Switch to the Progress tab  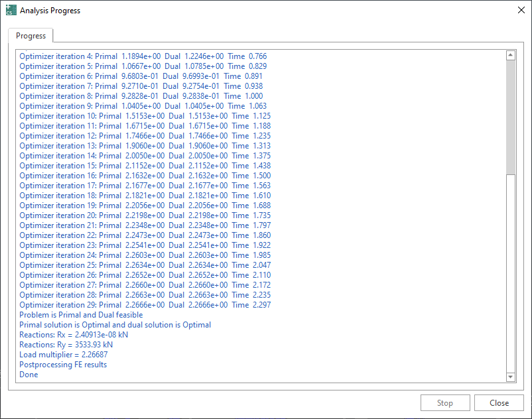[30, 36]
